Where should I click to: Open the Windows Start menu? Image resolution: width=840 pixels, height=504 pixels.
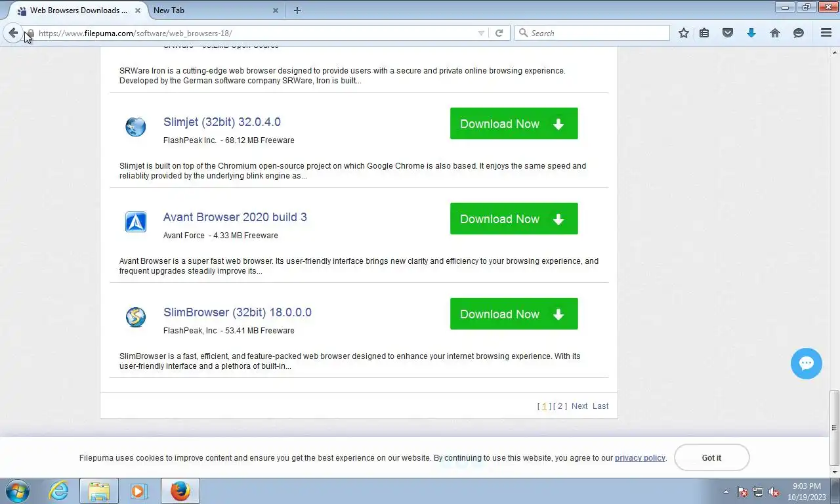pyautogui.click(x=18, y=491)
